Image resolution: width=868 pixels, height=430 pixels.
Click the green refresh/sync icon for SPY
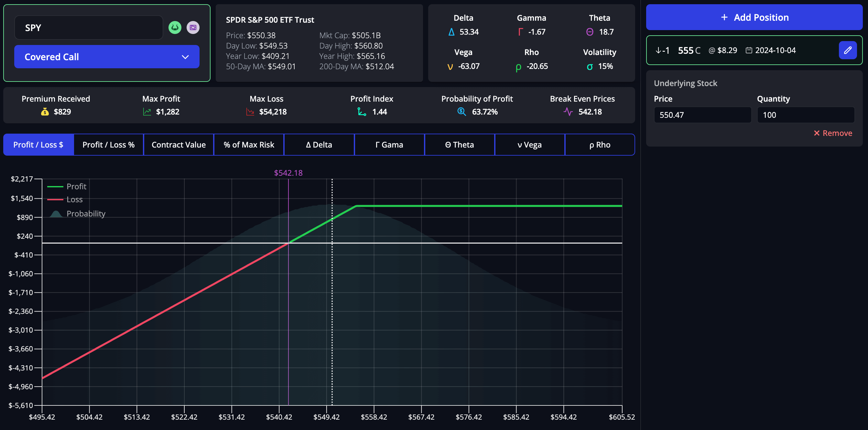(174, 27)
